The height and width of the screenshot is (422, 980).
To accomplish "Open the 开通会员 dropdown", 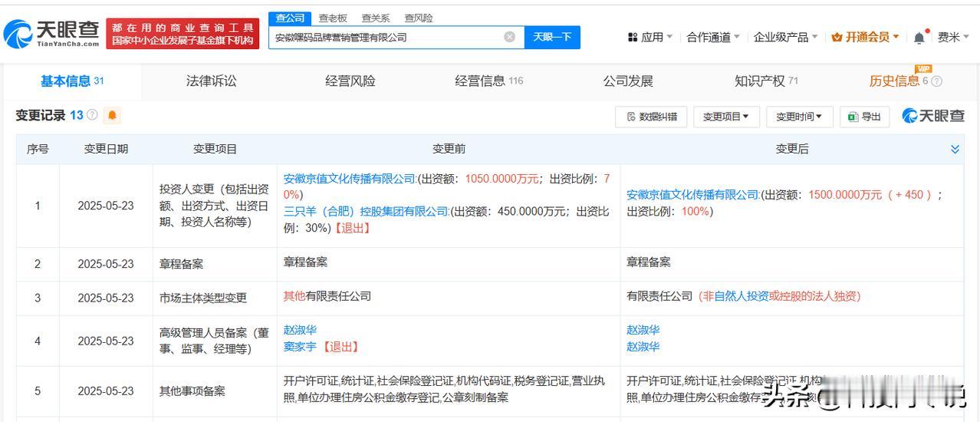I will coord(865,37).
